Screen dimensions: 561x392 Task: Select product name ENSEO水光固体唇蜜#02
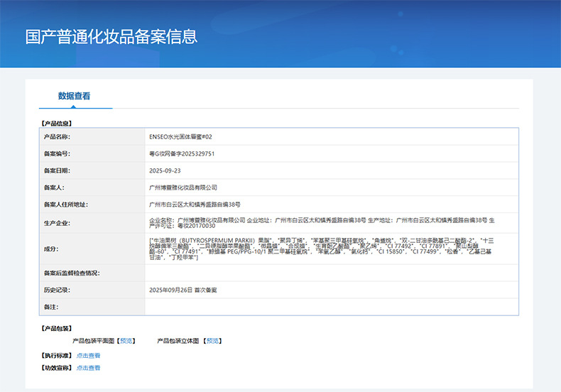[180, 136]
